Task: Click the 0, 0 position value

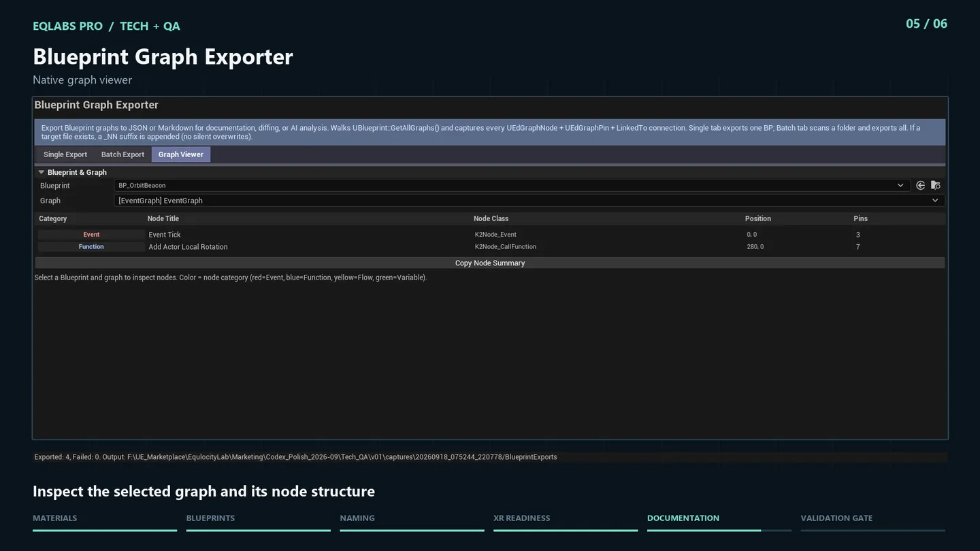Action: point(751,235)
